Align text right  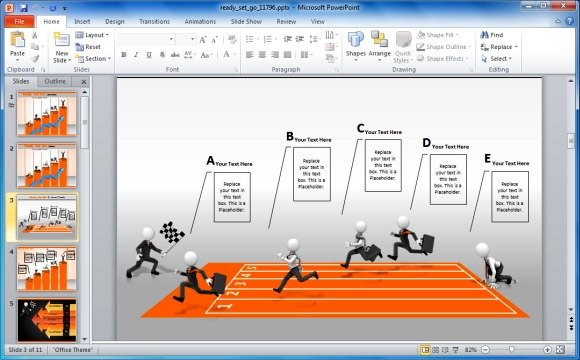pyautogui.click(x=275, y=55)
